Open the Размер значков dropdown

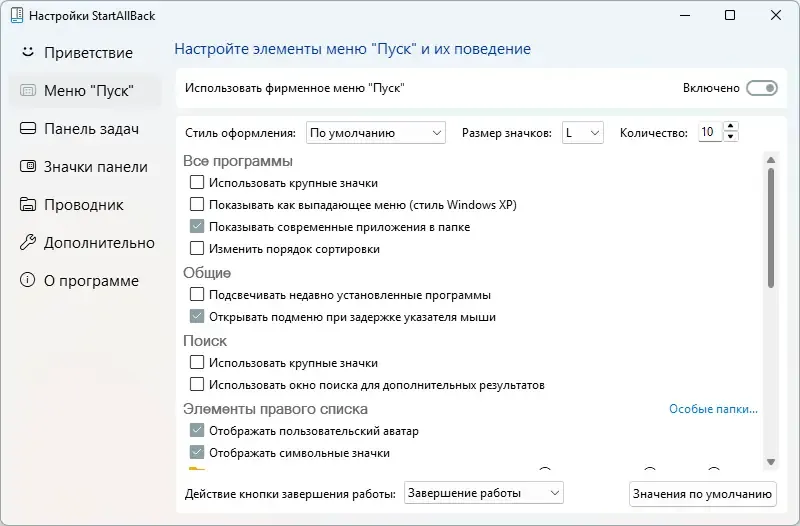point(583,133)
